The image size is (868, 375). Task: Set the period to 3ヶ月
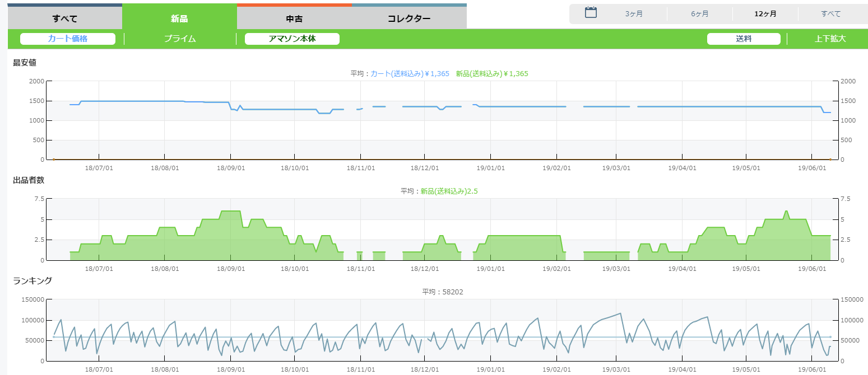point(634,14)
